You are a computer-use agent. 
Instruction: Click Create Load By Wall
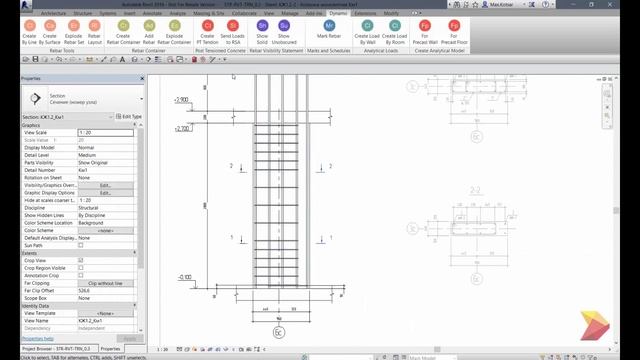point(367,32)
